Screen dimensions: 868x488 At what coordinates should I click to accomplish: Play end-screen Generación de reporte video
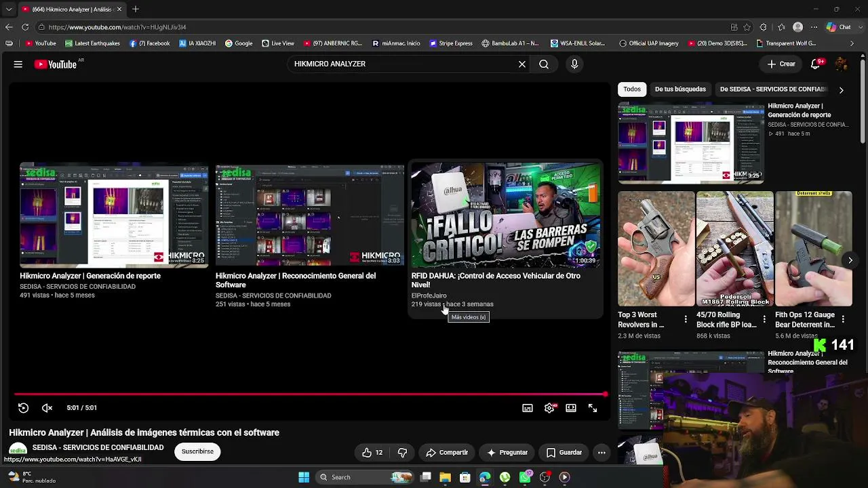click(114, 215)
